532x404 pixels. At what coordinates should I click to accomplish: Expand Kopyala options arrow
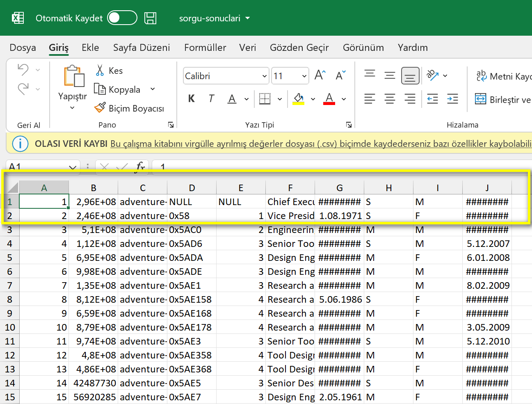pyautogui.click(x=153, y=89)
